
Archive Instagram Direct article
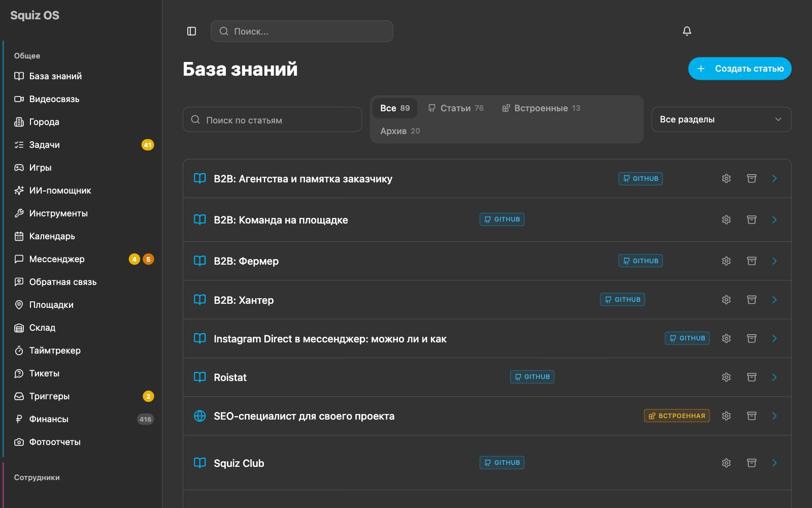752,338
